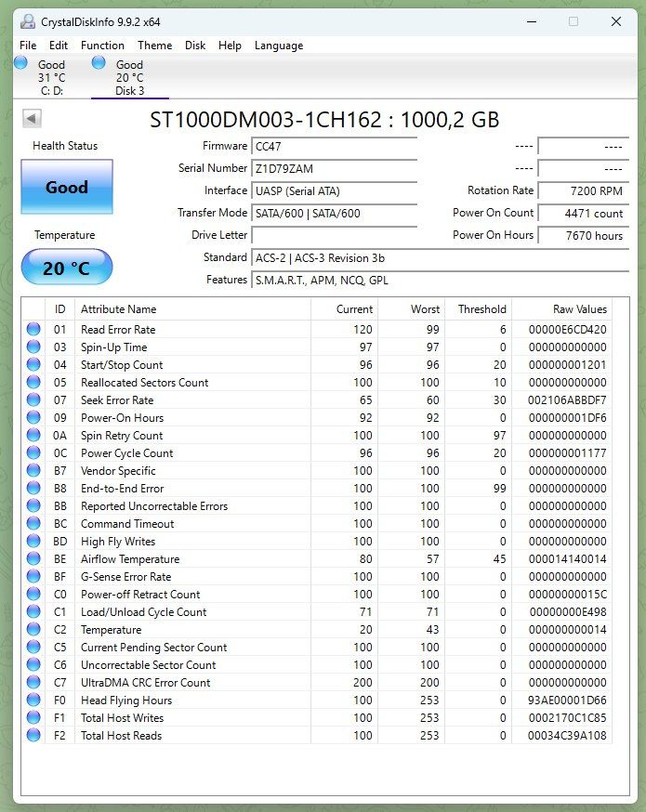Click the ID column header
The height and width of the screenshot is (812, 646).
[x=60, y=309]
